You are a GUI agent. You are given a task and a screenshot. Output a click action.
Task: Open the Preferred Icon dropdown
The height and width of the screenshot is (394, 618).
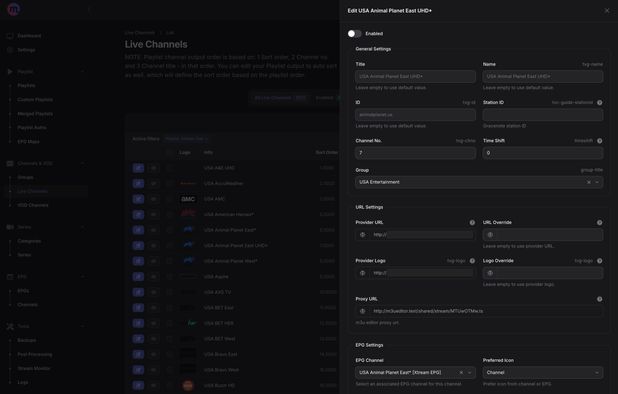pyautogui.click(x=542, y=373)
